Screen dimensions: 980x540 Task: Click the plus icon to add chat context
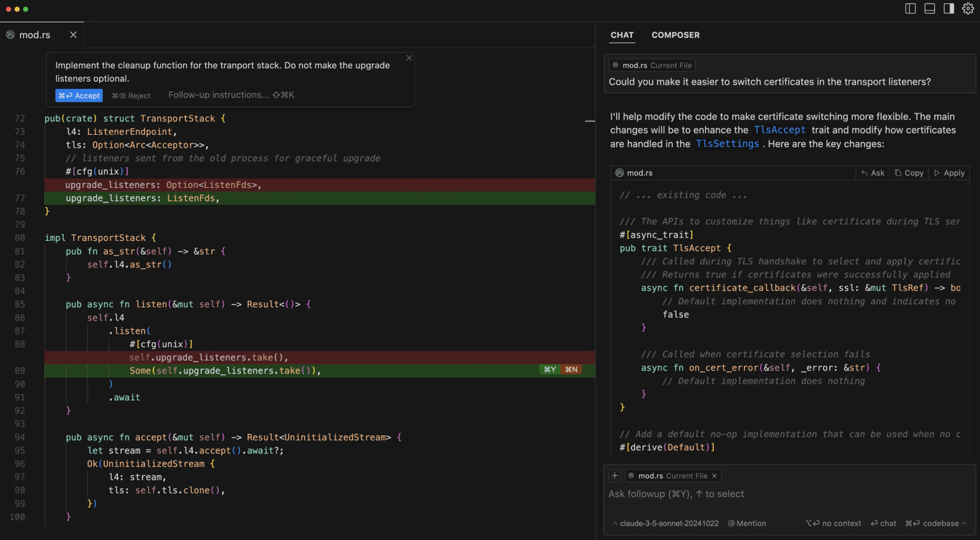[615, 475]
